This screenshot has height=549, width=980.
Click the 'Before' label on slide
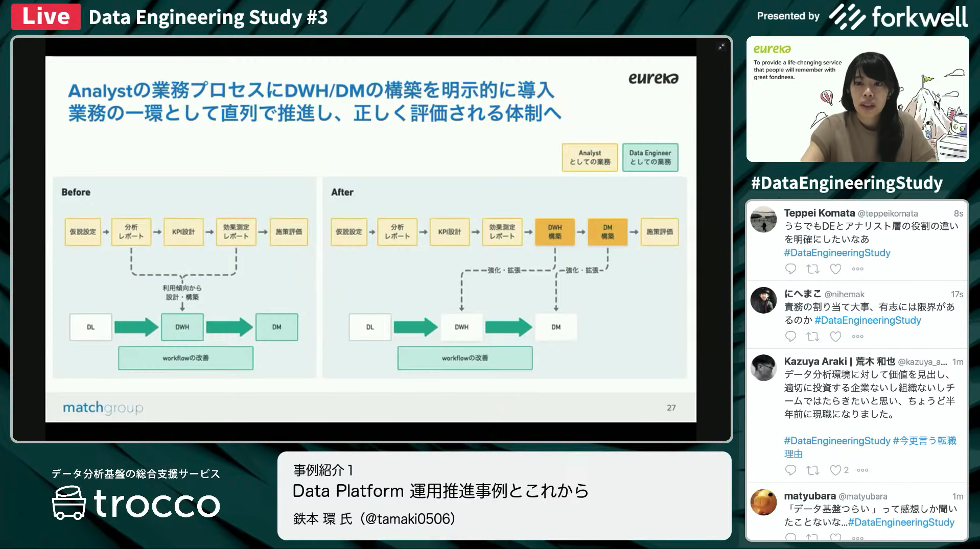[x=76, y=192]
